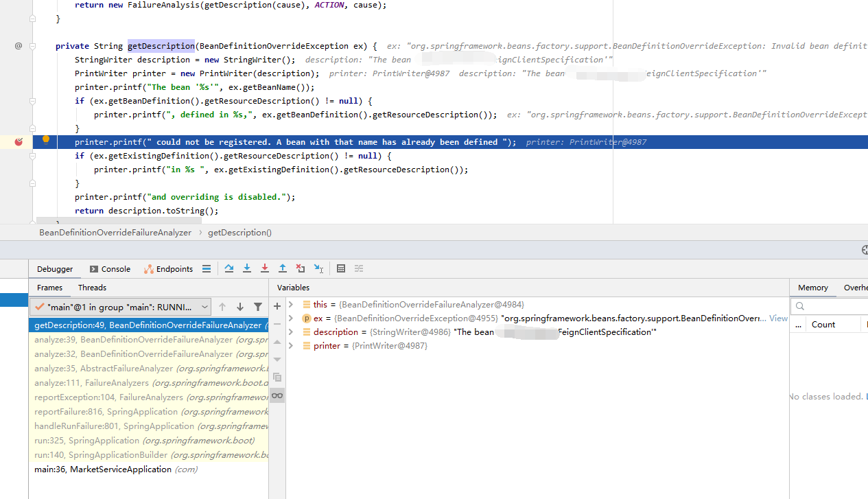Viewport: 868px width, 499px height.
Task: Expand the 'description' variable node
Action: coord(291,332)
